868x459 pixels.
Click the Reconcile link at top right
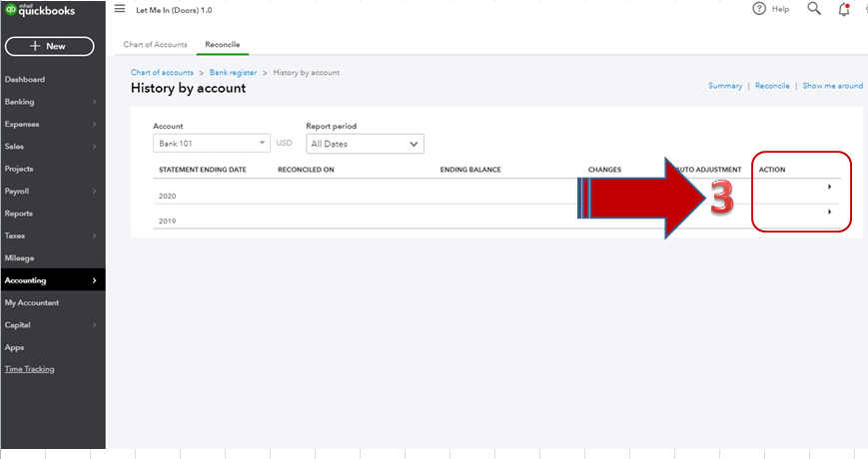(772, 86)
